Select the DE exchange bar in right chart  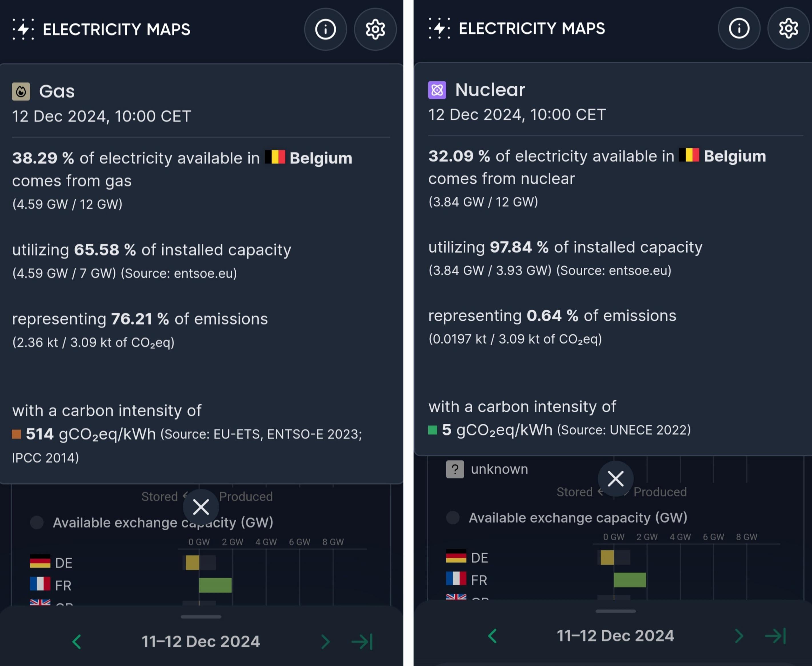607,558
